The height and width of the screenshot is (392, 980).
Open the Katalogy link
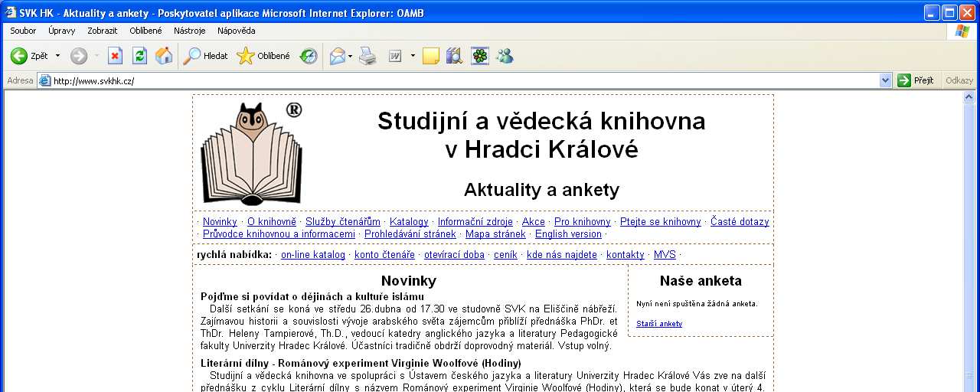(x=409, y=222)
